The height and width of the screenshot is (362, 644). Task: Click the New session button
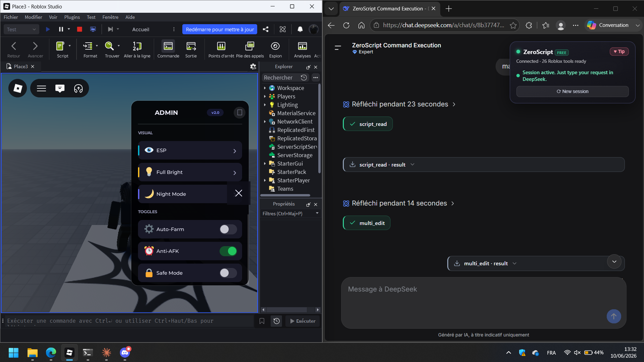(572, 91)
